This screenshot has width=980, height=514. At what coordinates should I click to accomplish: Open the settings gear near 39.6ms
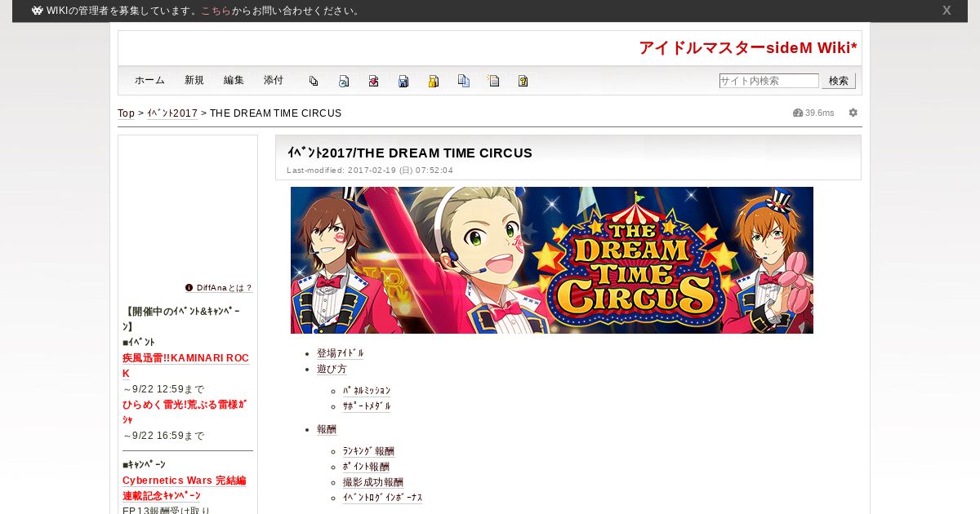point(853,113)
